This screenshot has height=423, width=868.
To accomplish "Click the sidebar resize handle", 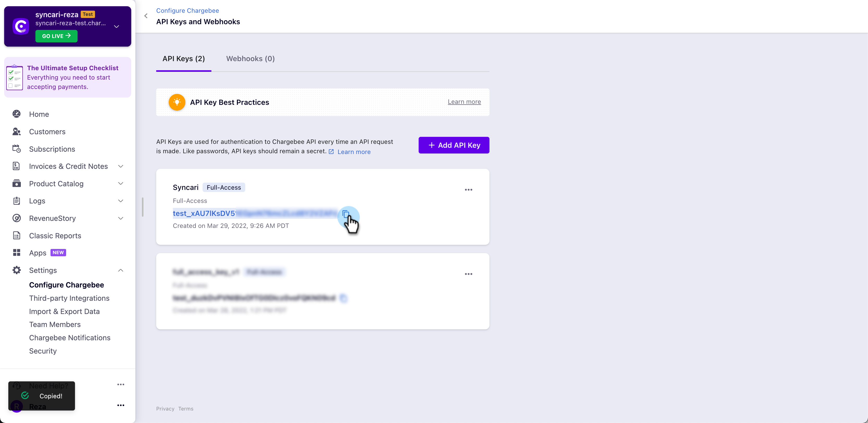I will (142, 207).
